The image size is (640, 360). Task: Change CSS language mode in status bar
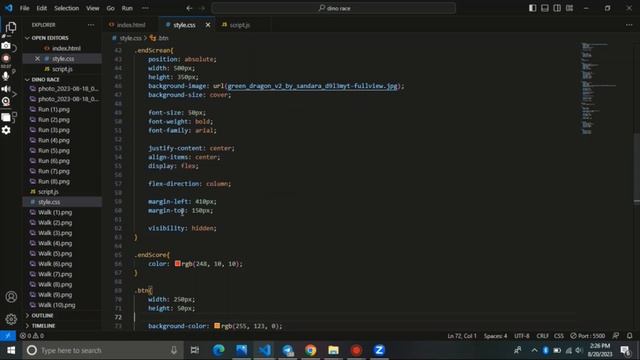click(559, 336)
